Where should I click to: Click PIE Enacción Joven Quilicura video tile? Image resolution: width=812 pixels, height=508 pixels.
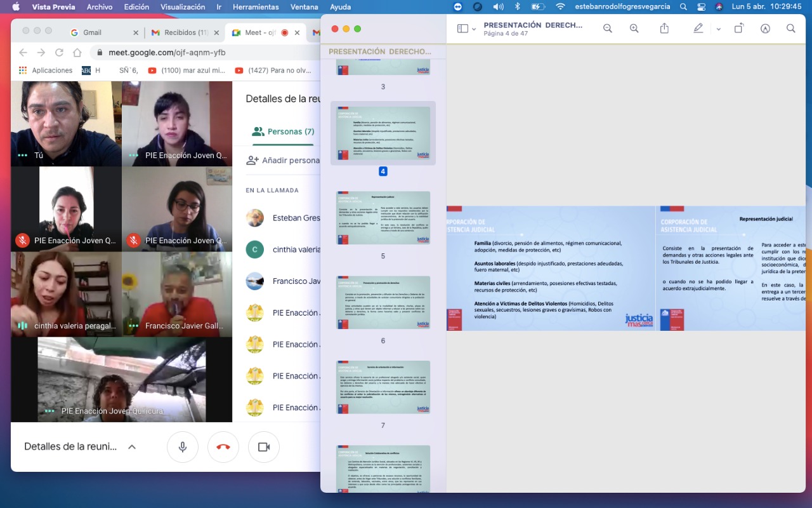(122, 379)
